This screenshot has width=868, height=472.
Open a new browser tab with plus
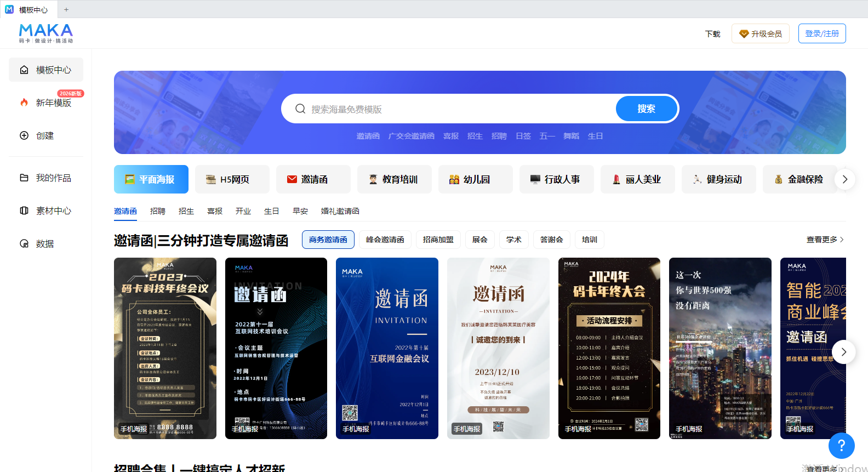pos(66,9)
